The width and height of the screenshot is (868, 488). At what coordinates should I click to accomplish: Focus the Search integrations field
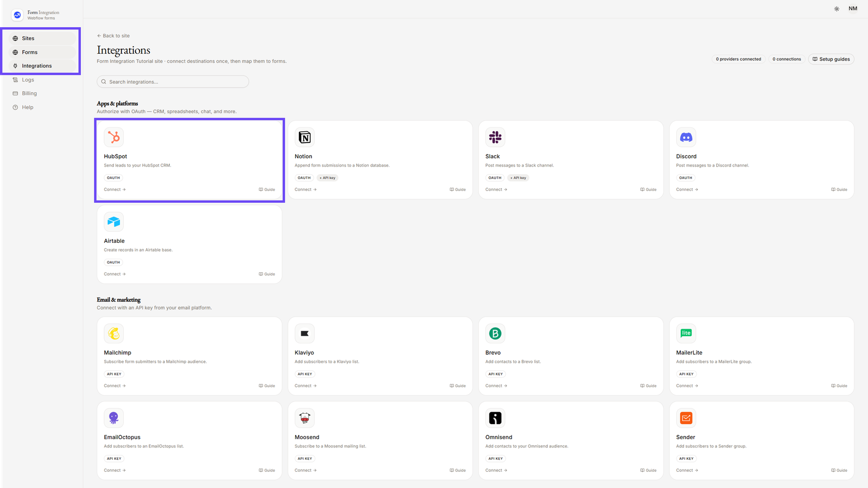(173, 82)
